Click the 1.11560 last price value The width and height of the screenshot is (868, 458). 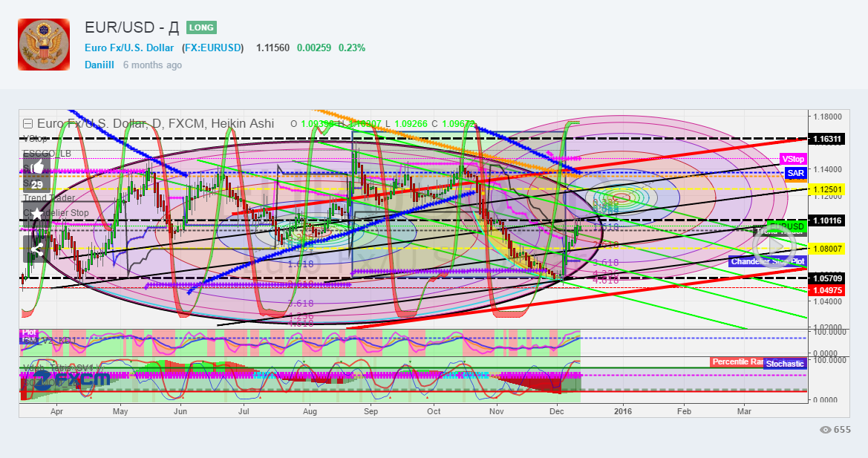click(x=273, y=48)
